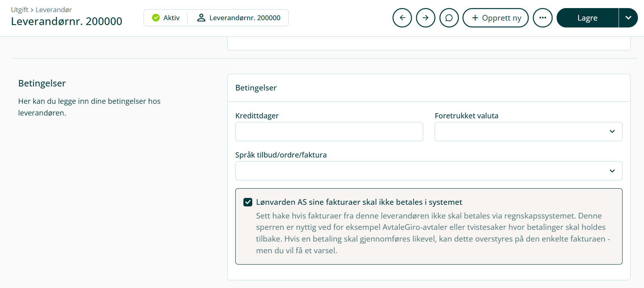
Task: Click the Opprett ny button
Action: 496,18
